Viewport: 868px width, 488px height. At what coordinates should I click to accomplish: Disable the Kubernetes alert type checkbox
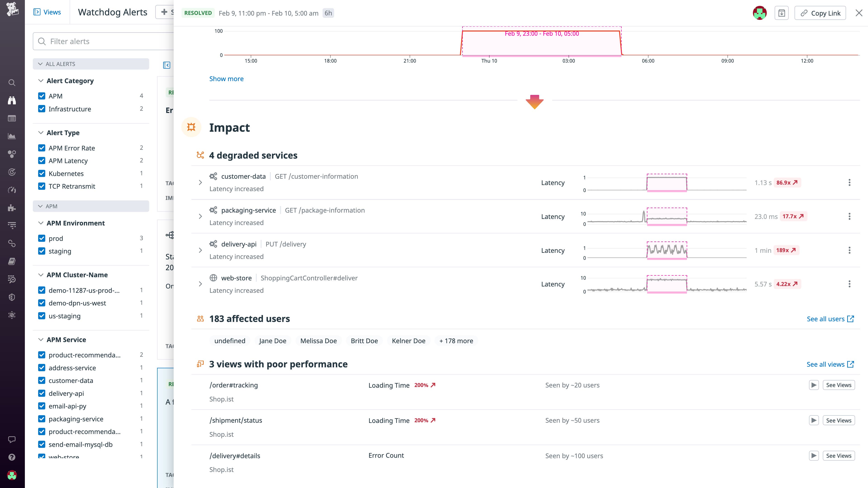pos(41,173)
